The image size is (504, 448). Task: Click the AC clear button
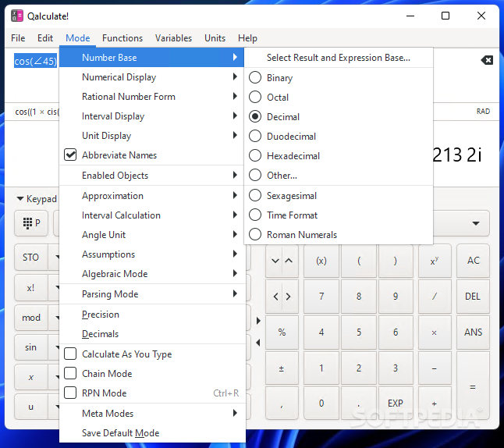coord(473,261)
